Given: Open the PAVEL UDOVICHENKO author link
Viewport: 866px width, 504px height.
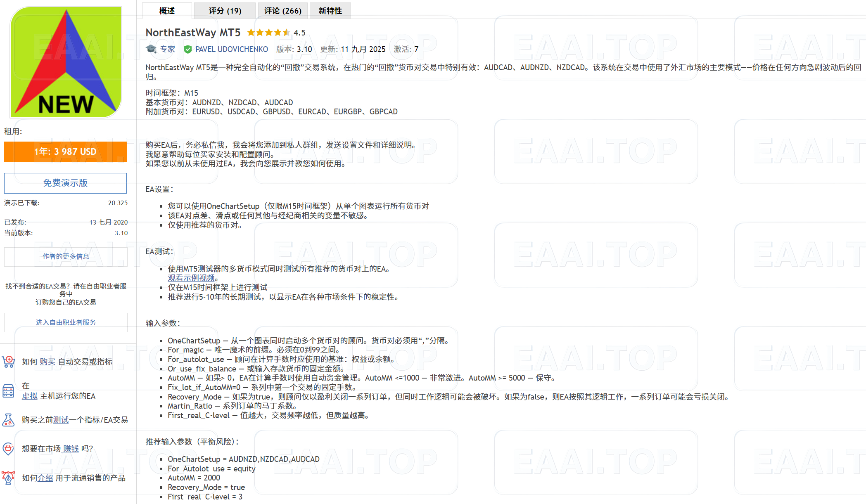Looking at the screenshot, I should coord(232,49).
